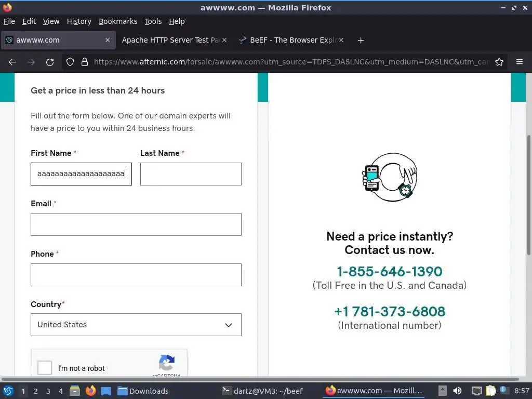The width and height of the screenshot is (532, 399).
Task: Reload the current page
Action: [50, 62]
